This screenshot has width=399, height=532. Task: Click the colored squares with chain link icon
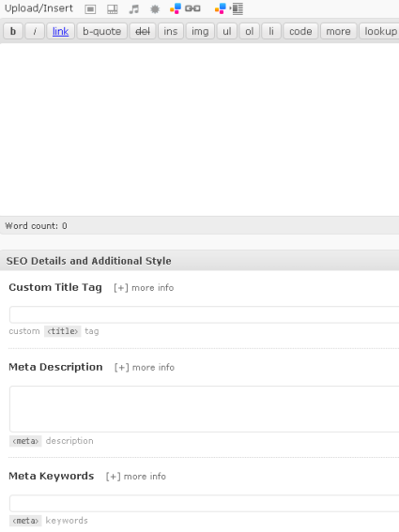pos(185,8)
